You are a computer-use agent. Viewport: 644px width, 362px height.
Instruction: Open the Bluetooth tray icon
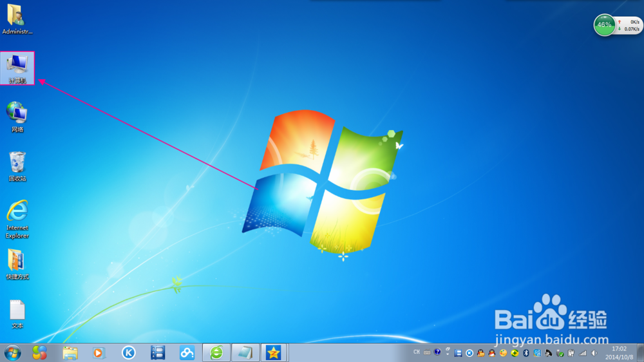(x=526, y=353)
